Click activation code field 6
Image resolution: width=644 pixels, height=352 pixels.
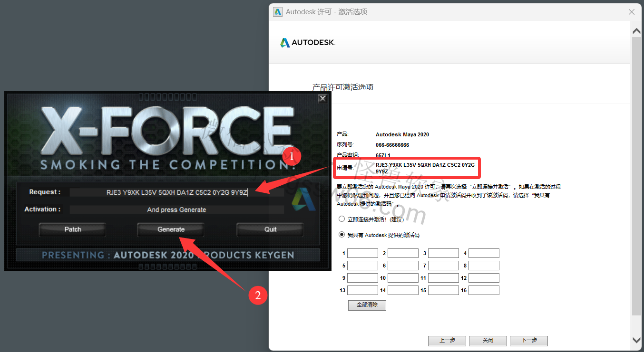point(403,266)
